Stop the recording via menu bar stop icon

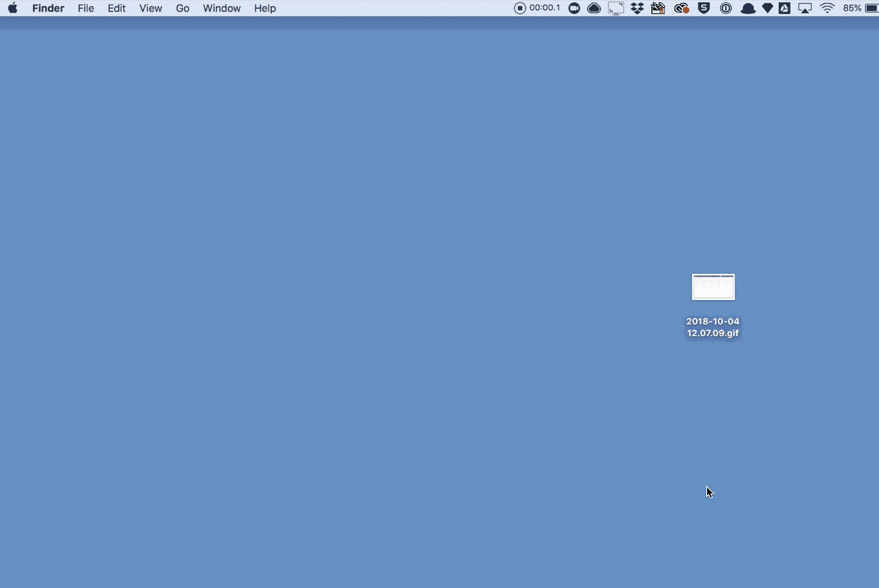[520, 8]
